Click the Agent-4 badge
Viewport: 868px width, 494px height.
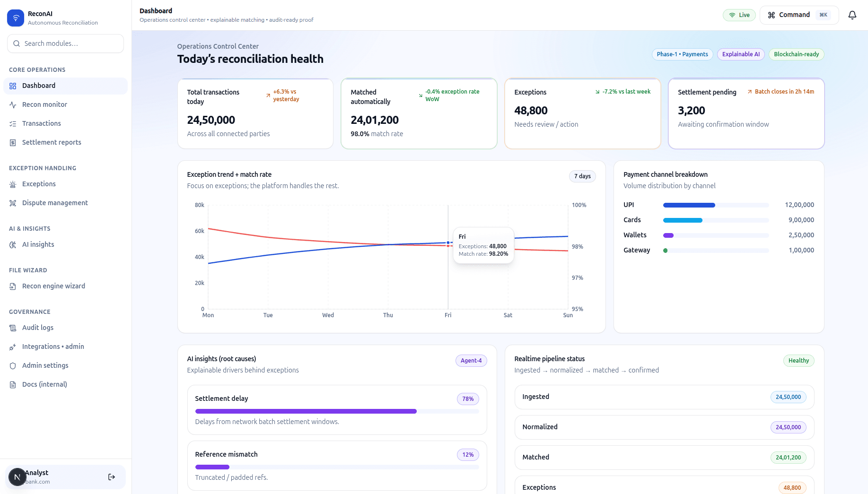[x=471, y=361]
